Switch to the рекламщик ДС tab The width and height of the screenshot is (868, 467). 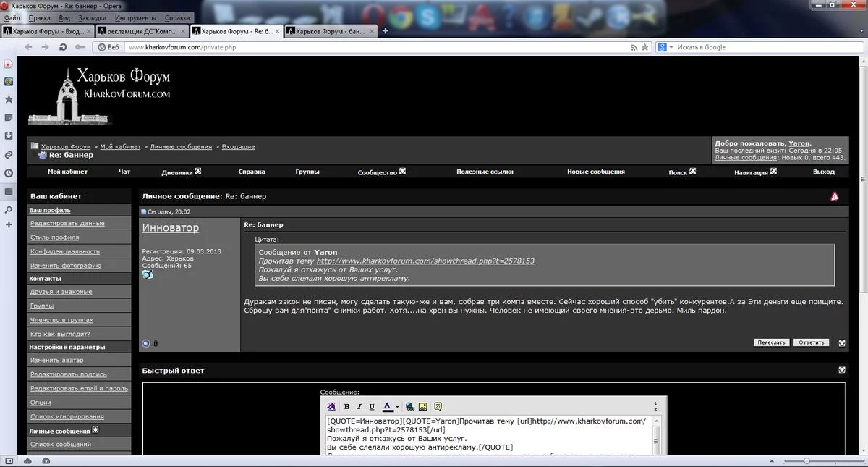coord(142,31)
